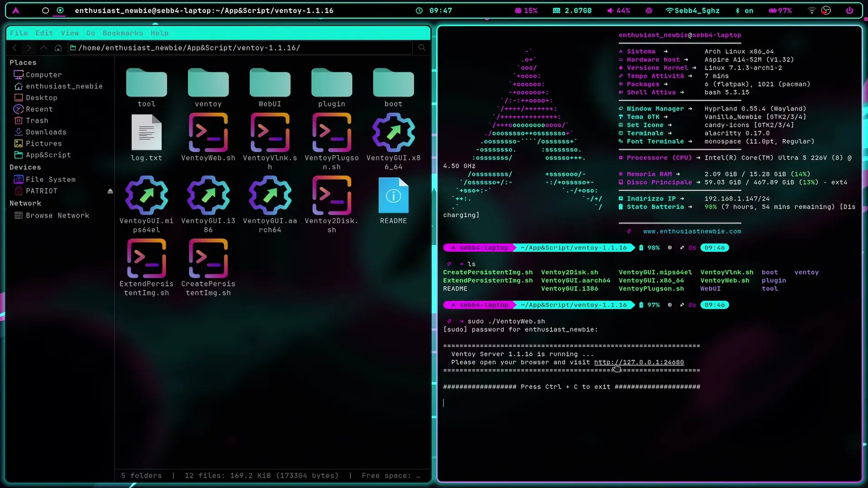This screenshot has height=488, width=868.
Task: Open the Edit menu
Action: point(44,33)
